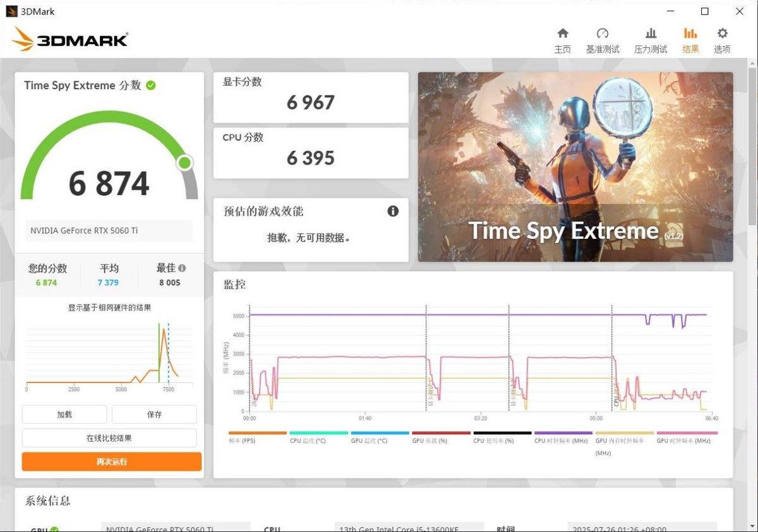Screen dimensions: 758x532
Task: Switch to the 压力测试 stress test tab
Action: [x=651, y=40]
